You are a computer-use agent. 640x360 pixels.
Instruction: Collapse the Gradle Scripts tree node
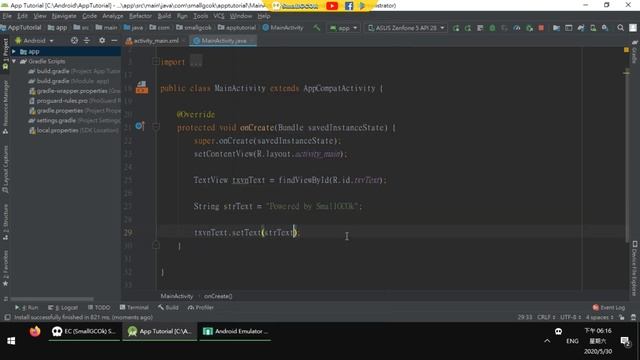[x=14, y=61]
